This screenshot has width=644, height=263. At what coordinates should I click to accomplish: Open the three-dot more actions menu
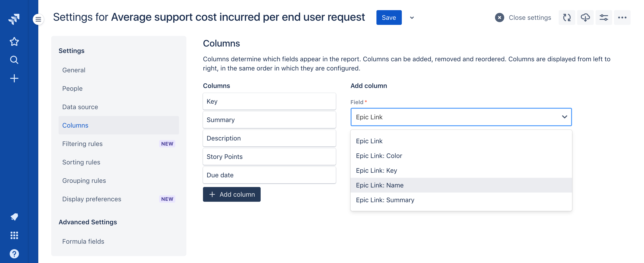pos(622,18)
